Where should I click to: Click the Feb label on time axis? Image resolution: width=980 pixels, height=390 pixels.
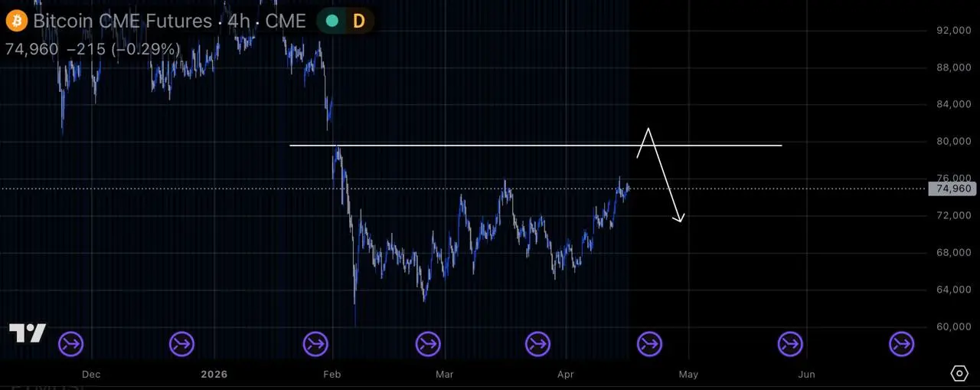332,375
